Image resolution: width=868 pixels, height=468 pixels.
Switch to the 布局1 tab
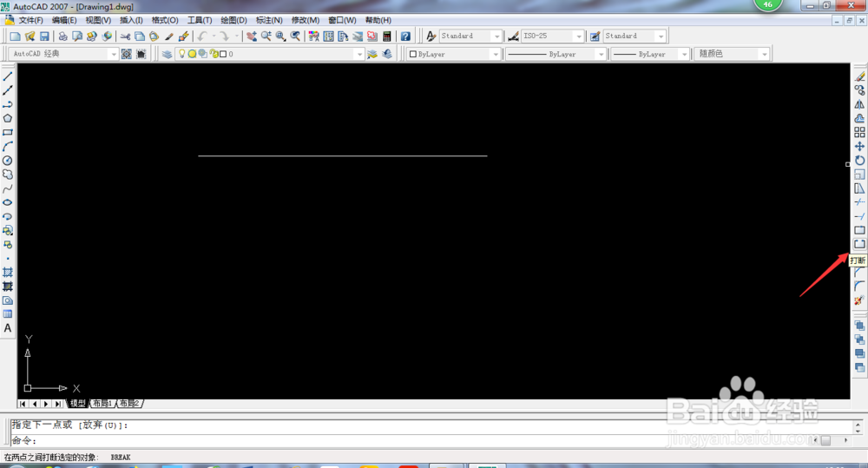click(102, 404)
